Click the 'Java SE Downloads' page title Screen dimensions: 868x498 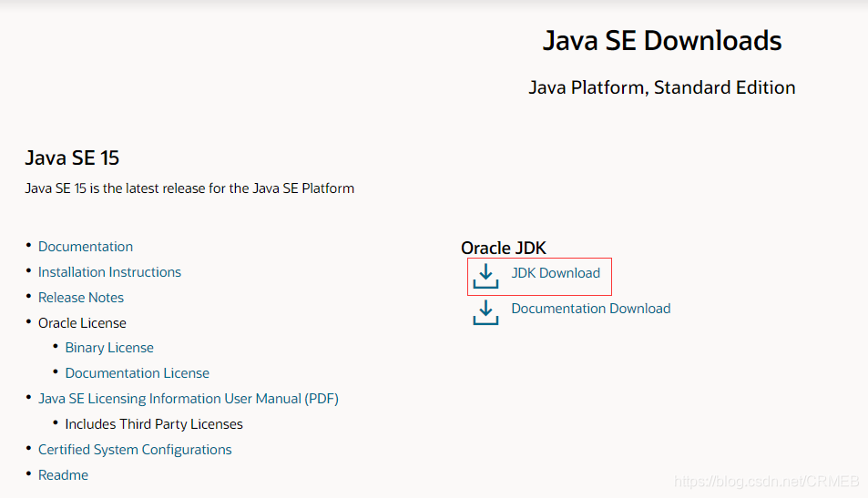click(x=662, y=40)
